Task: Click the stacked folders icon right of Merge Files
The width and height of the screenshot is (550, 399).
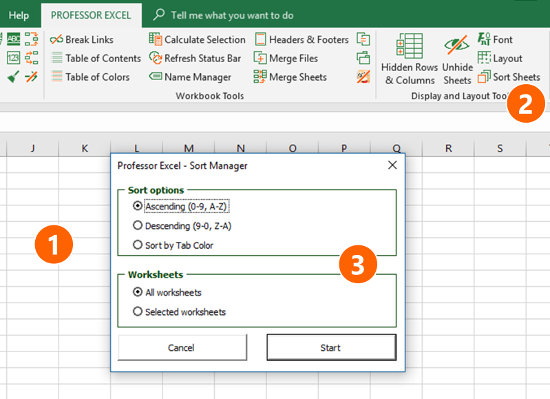Action: point(363,58)
